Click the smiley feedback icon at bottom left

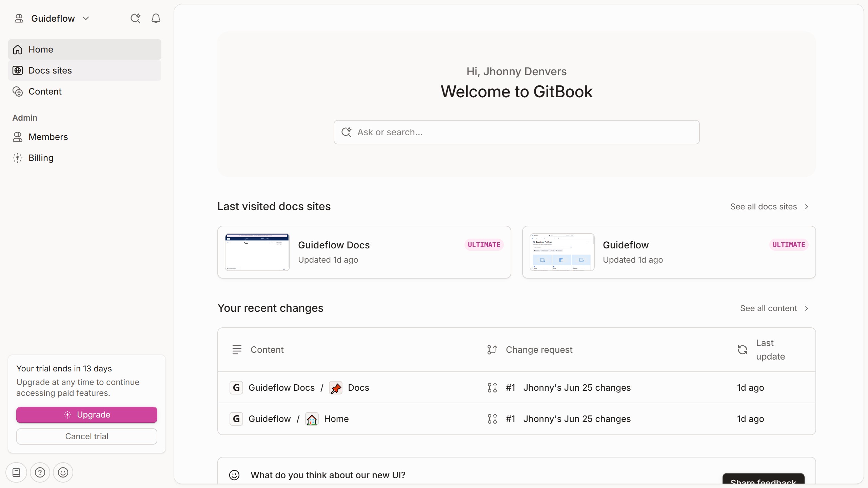tap(63, 472)
